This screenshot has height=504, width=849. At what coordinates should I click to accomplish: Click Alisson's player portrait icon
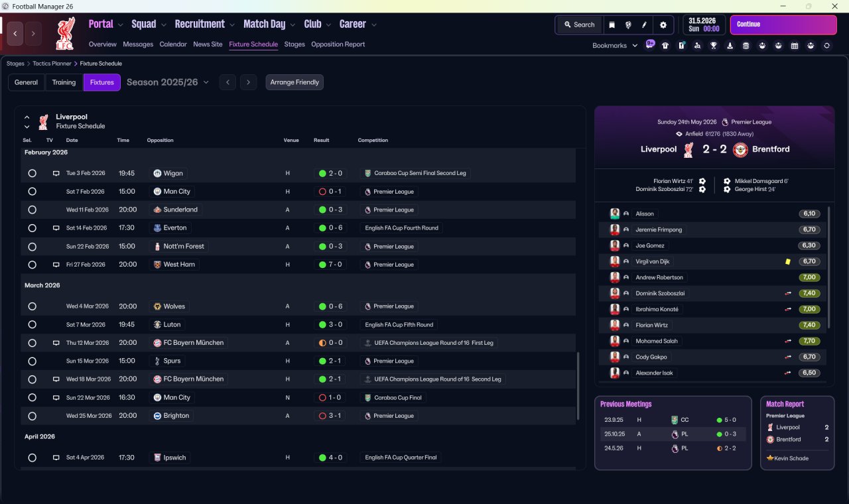pyautogui.click(x=615, y=214)
